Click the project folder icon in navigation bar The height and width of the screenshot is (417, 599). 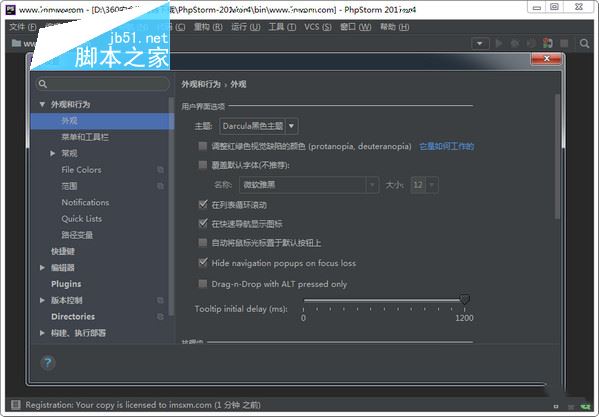16,43
